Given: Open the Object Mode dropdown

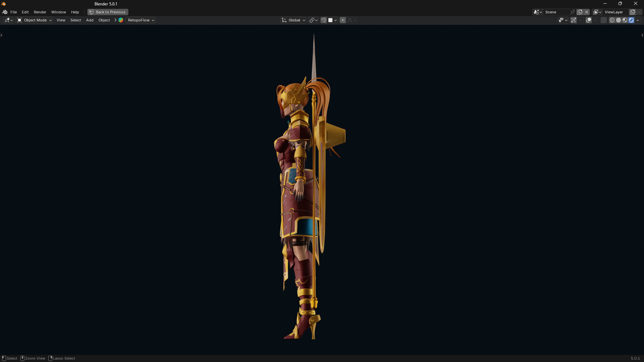Looking at the screenshot, I should click(34, 20).
